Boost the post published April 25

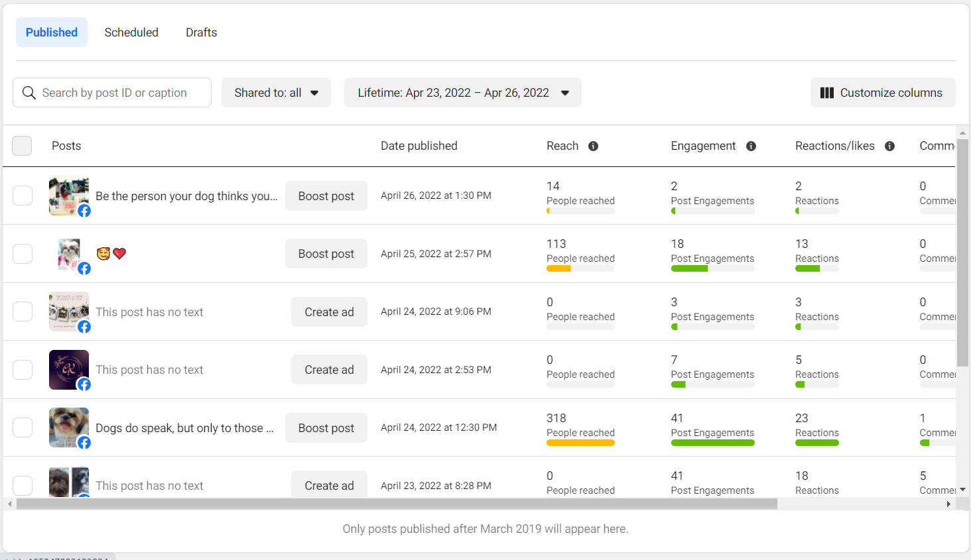tap(326, 254)
